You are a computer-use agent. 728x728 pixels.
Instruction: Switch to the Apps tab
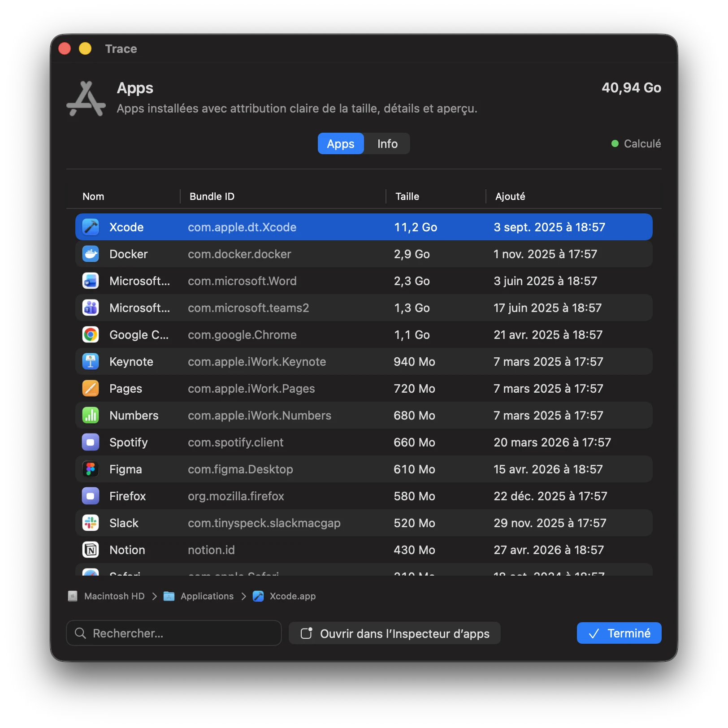341,143
